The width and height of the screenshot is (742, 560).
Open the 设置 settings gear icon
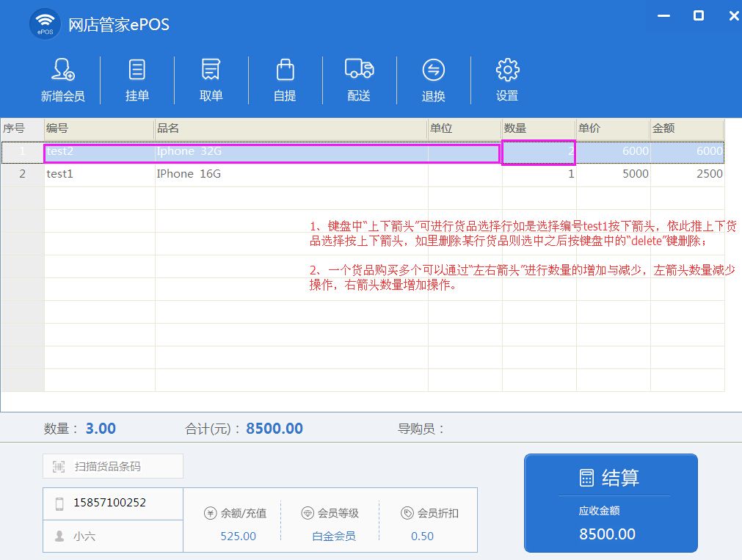[x=507, y=70]
